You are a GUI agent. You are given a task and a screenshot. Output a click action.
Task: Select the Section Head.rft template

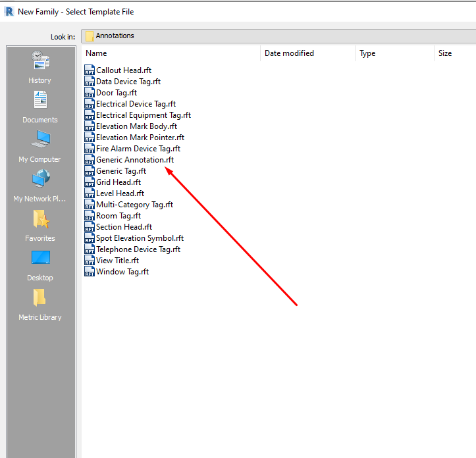tap(124, 227)
